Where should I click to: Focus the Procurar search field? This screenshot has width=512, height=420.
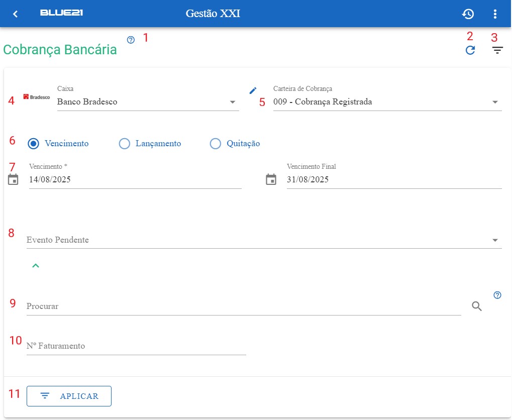point(244,306)
